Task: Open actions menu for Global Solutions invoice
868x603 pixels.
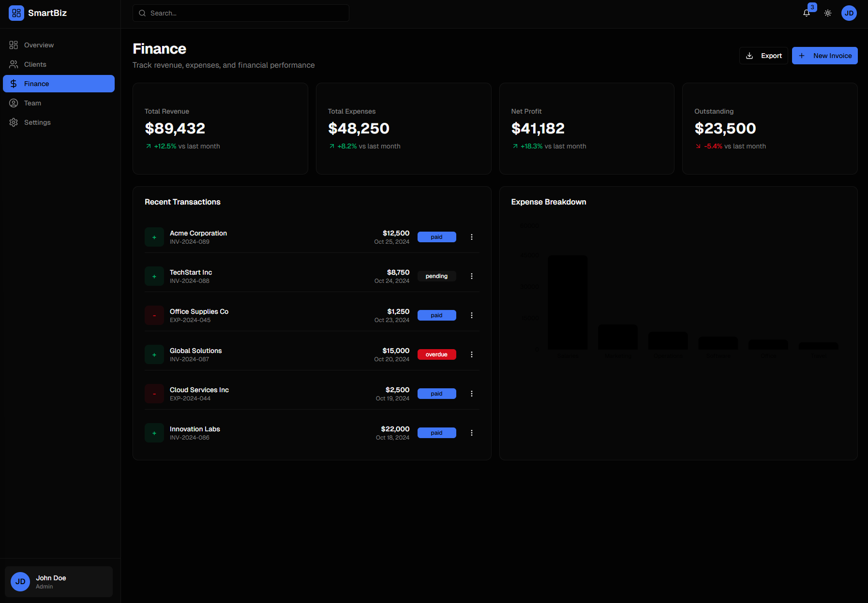Action: click(472, 354)
